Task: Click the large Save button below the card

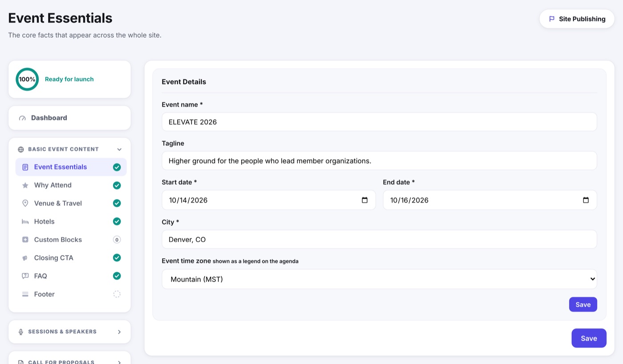Action: coord(589,338)
